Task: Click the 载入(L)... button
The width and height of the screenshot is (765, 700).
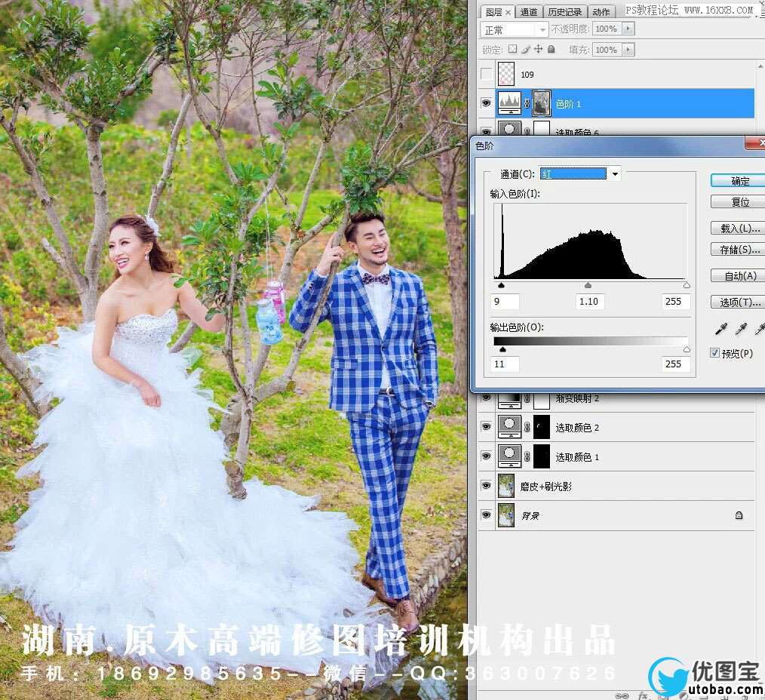Action: [739, 229]
